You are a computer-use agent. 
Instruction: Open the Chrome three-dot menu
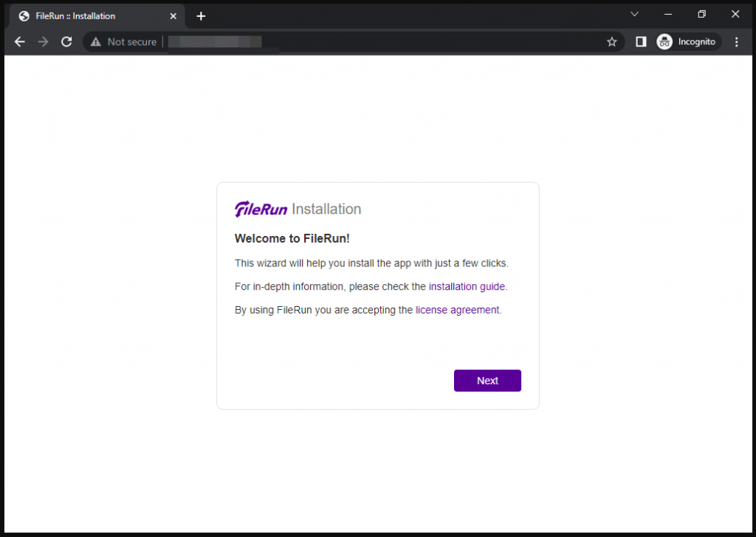736,41
